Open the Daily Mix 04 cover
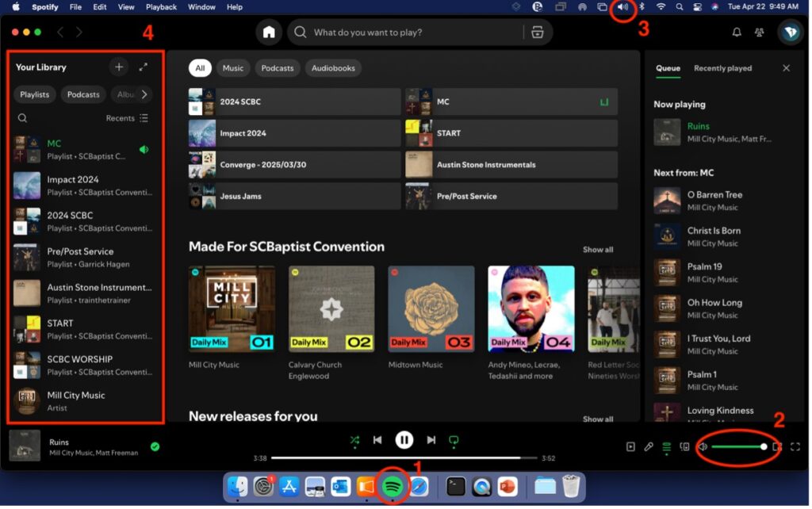The height and width of the screenshot is (509, 812). coord(531,309)
